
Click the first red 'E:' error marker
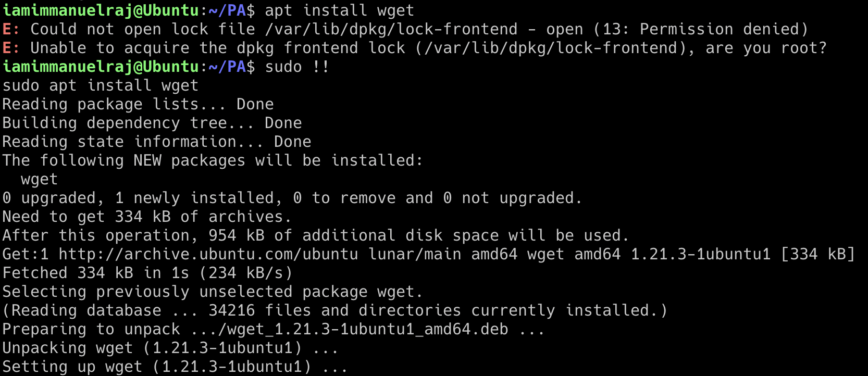[11, 29]
